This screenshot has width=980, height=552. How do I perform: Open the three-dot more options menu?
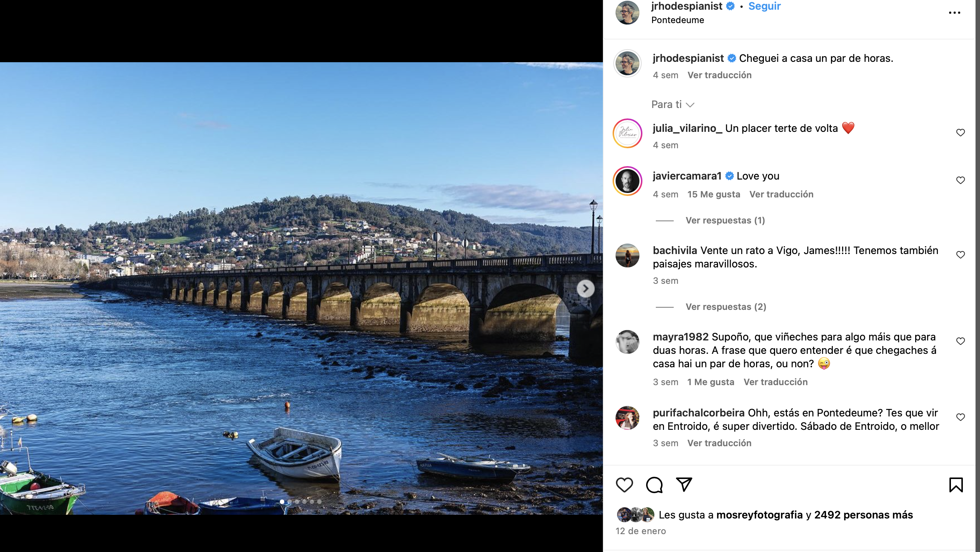955,13
